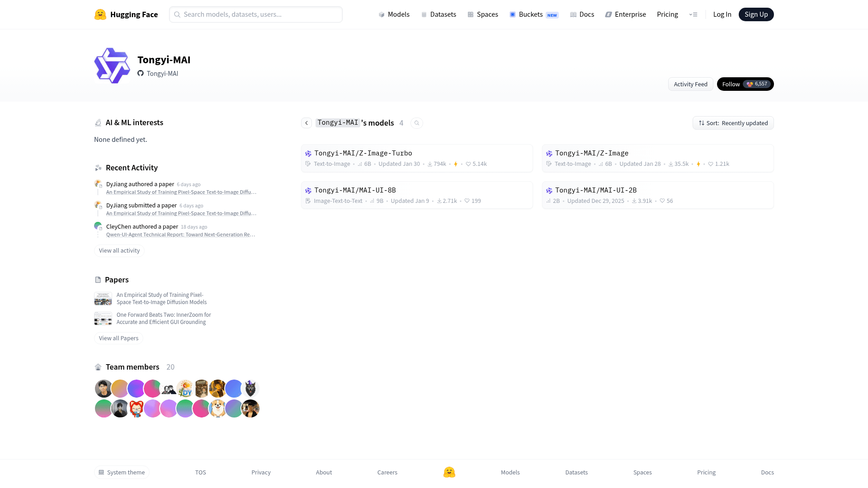Open thumbnail of the InnerZoom paper
Viewport: 868px width, 488px height.
103,319
